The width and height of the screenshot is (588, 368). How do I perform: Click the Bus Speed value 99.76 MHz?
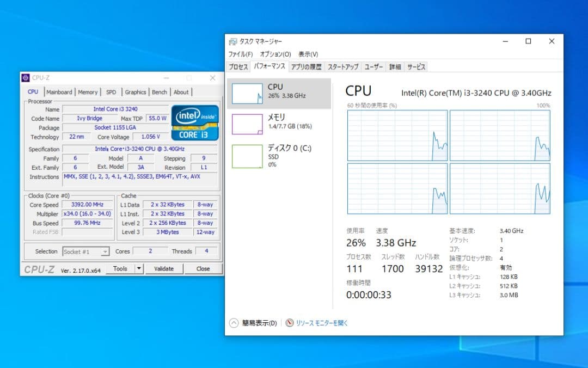87,223
